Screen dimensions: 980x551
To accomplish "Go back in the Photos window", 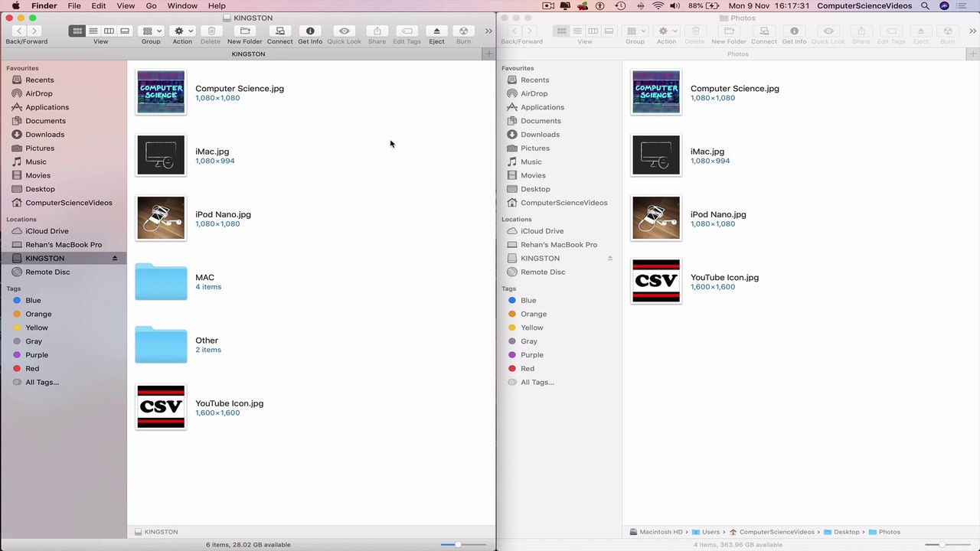I will [514, 31].
